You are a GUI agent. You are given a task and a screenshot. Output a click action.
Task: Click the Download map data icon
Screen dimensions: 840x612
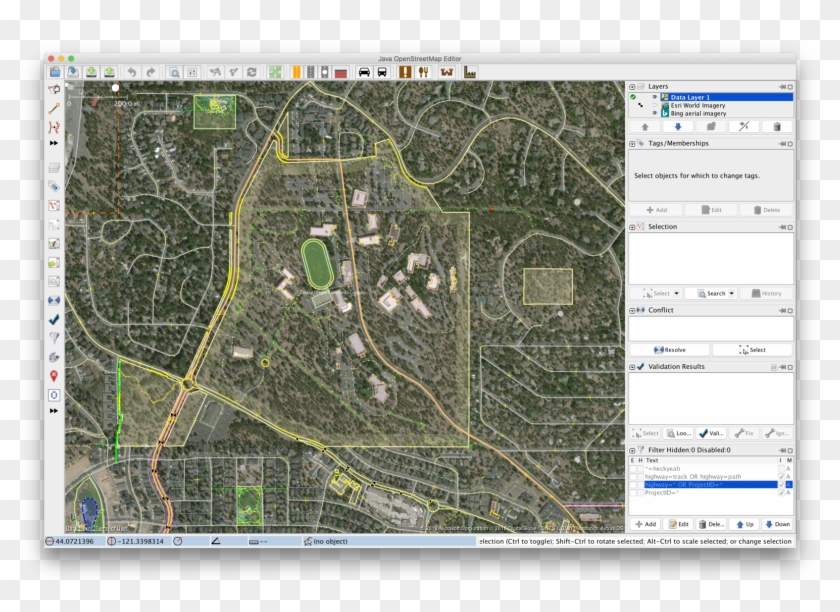pyautogui.click(x=92, y=71)
